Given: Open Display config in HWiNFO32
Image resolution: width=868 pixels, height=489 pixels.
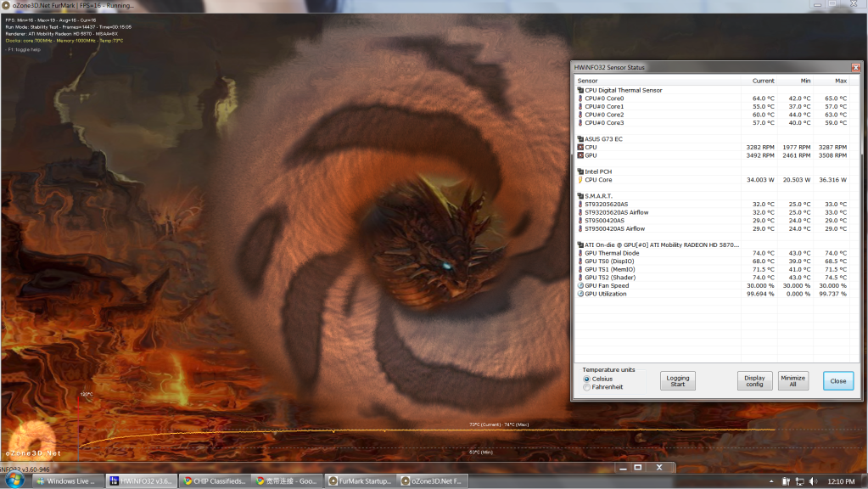Looking at the screenshot, I should [754, 381].
